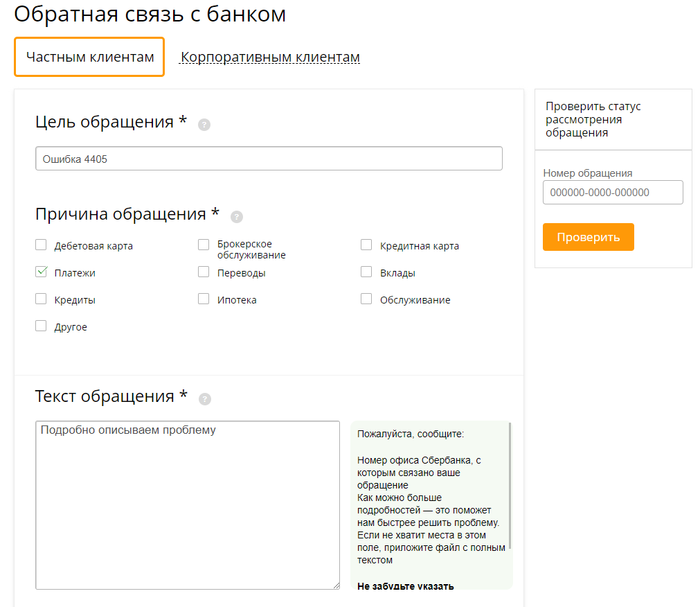Screen dimensions: 700x607
Task: Click help icon beside Причина обращения
Action: point(237,217)
